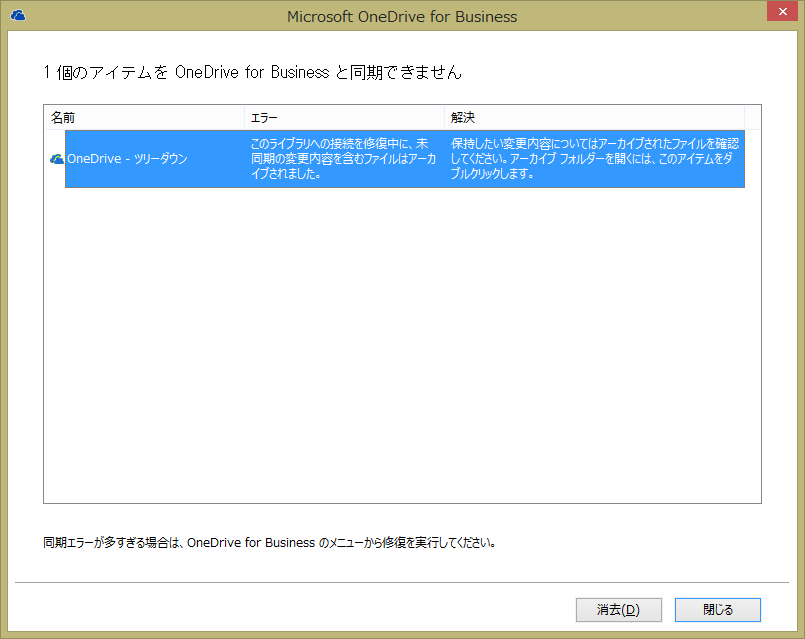Click the 名前 column header
The height and width of the screenshot is (639, 805).
(x=144, y=118)
